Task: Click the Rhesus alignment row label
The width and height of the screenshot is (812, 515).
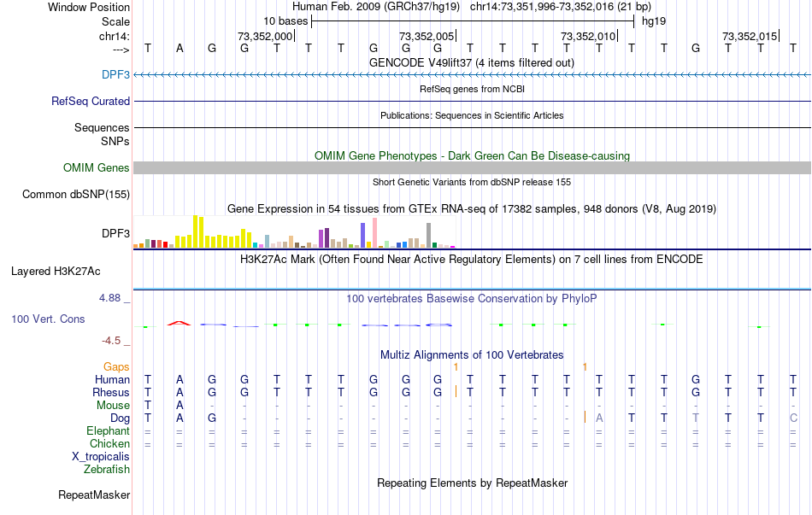Action: pos(111,393)
